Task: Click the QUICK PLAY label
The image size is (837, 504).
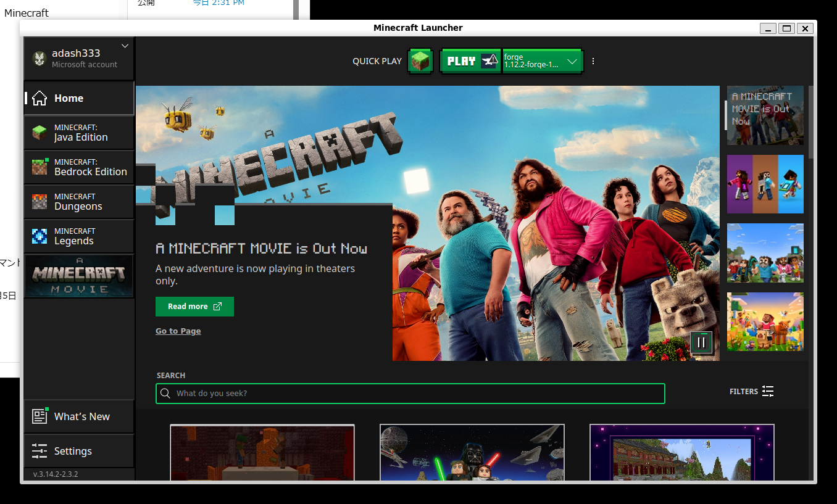Action: tap(377, 61)
